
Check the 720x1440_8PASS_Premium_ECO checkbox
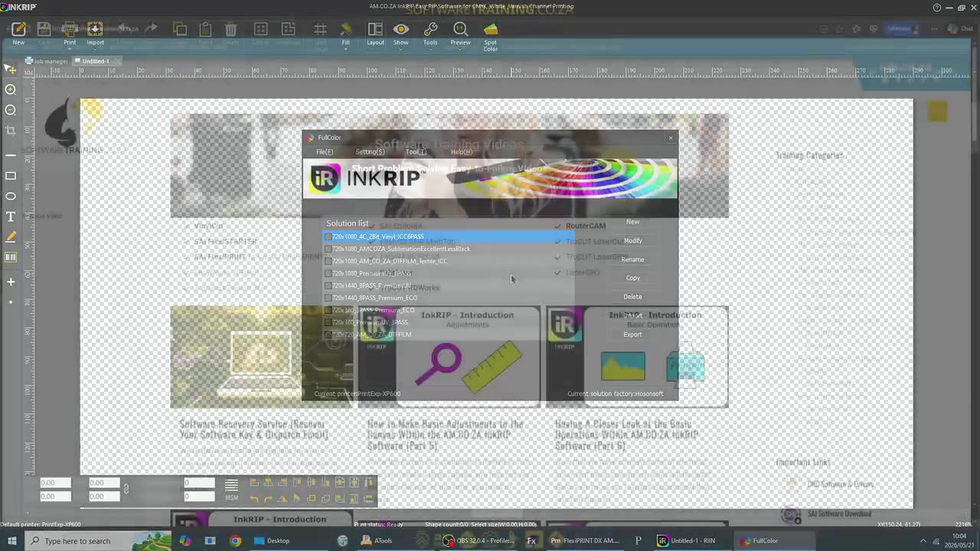[328, 298]
